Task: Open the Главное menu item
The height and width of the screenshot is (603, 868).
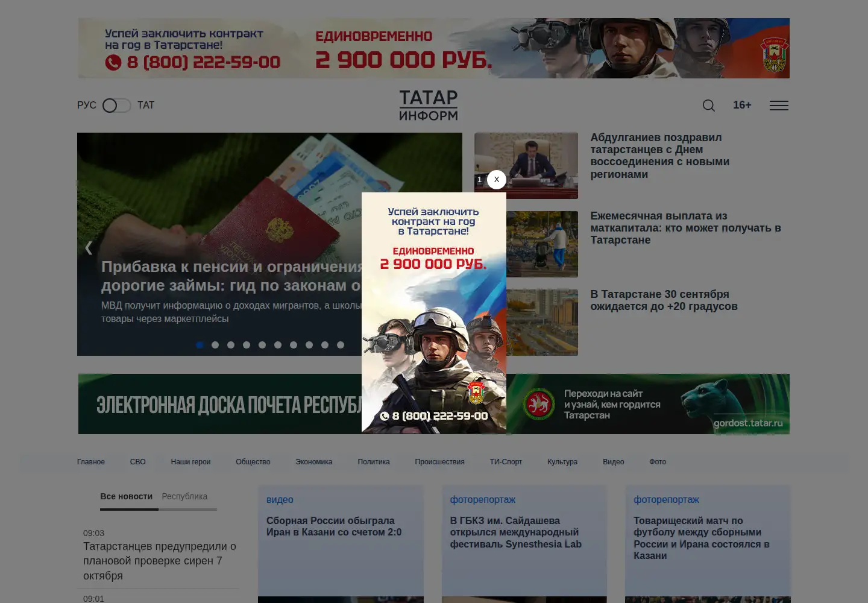Action: coord(91,462)
